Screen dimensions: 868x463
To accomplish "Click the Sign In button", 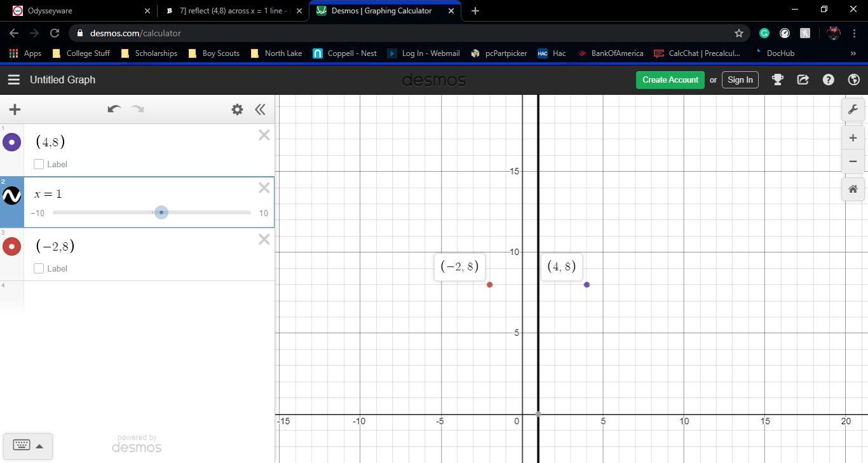I will click(740, 79).
